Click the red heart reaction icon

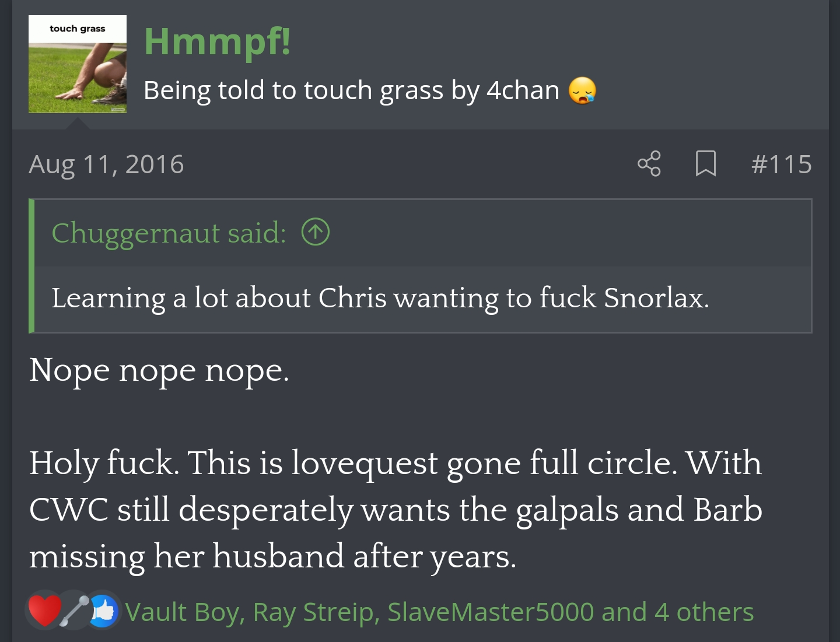44,611
